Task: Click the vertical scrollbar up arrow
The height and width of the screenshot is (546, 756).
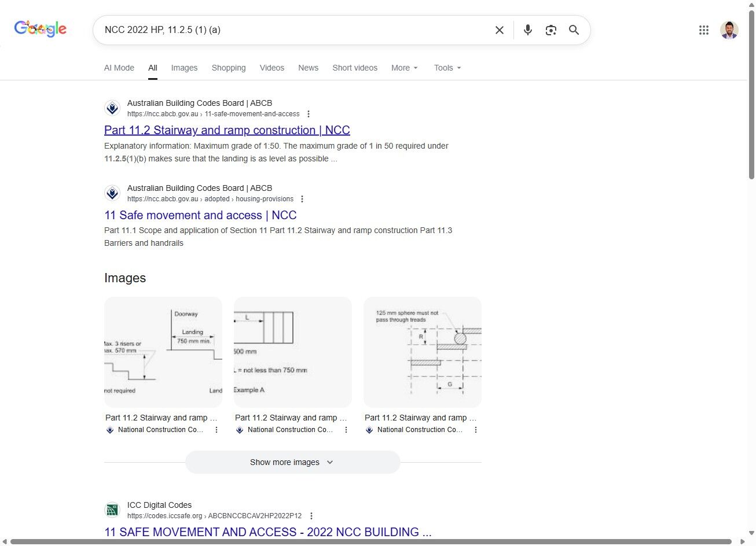Action: 751,5
